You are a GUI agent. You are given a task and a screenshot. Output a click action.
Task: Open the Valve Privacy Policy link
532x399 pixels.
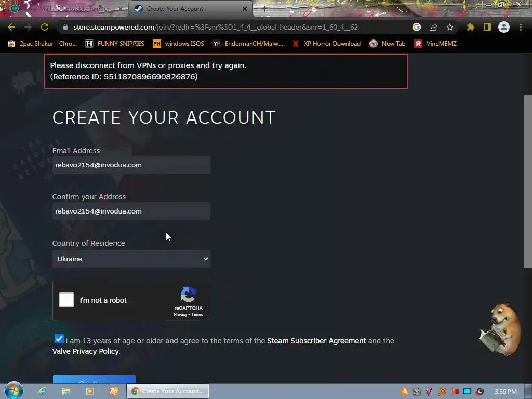coord(86,351)
